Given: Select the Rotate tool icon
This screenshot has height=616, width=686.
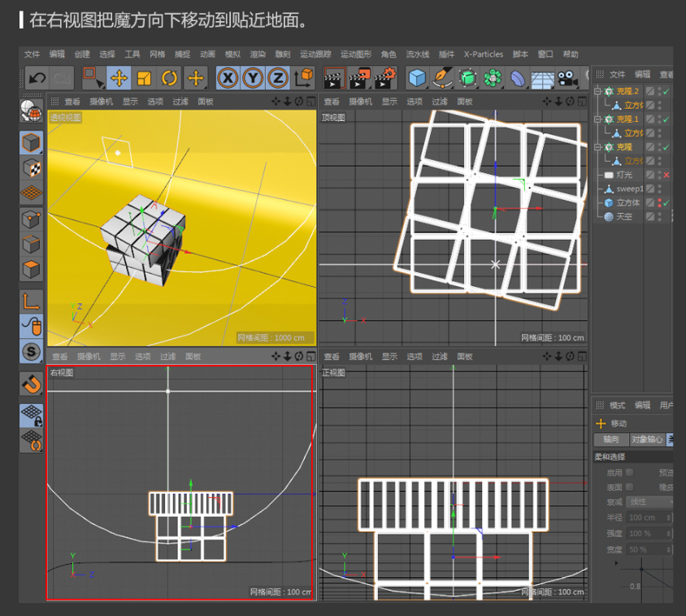Looking at the screenshot, I should click(x=169, y=78).
